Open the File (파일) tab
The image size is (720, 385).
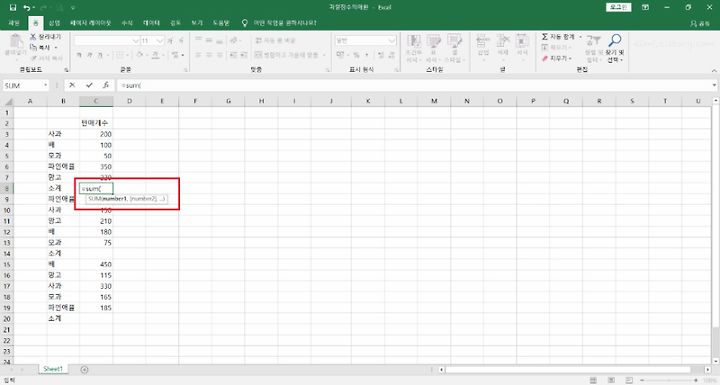point(14,23)
